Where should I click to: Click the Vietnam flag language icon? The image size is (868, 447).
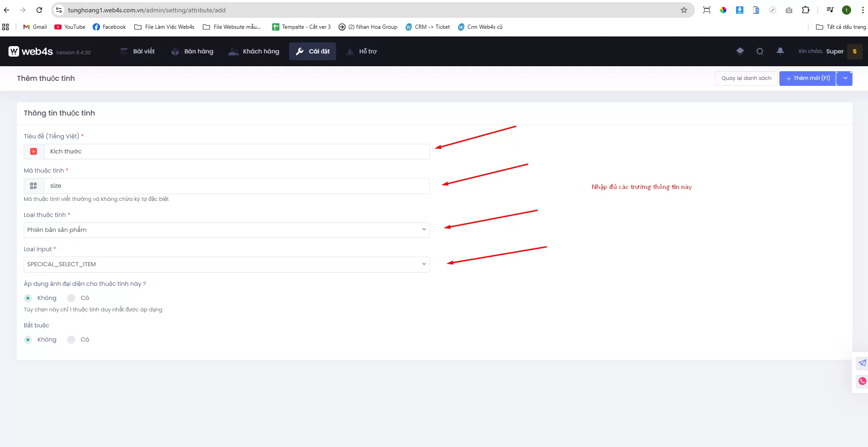click(34, 152)
